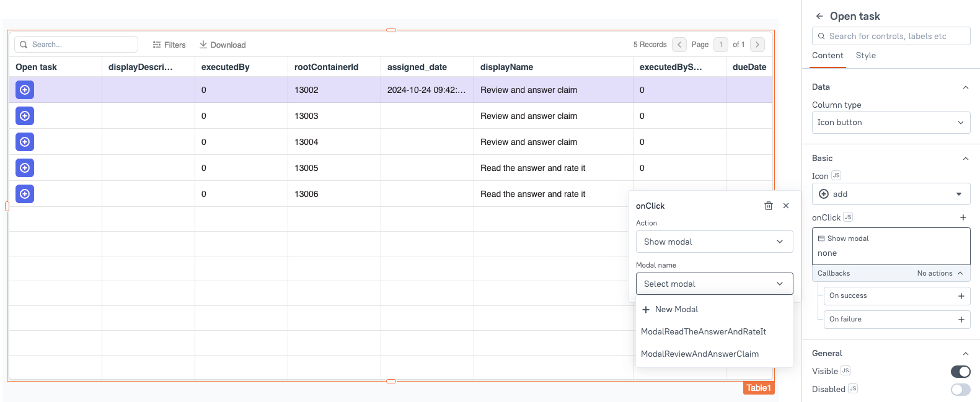The height and width of the screenshot is (402, 980).
Task: Delete the onClick action with trash icon
Action: pos(768,206)
